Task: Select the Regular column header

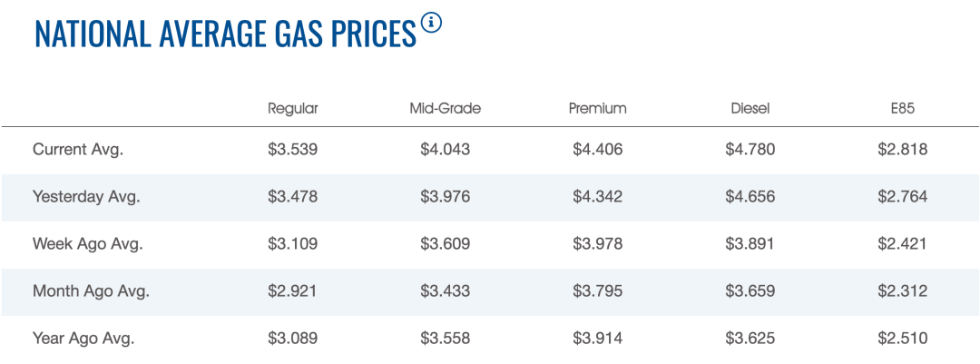Action: [293, 108]
